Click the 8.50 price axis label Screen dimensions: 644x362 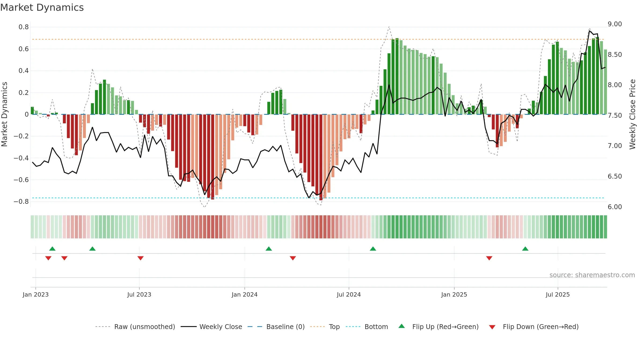615,55
